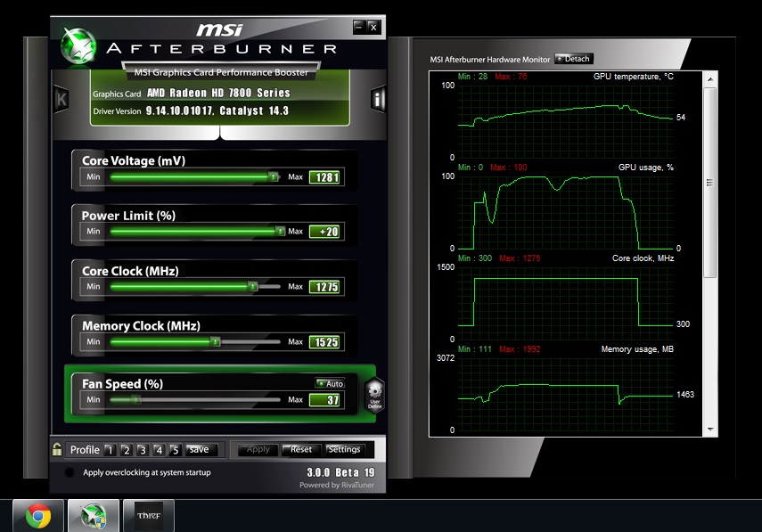Click the Core Voltage (mV) label
Viewport: 762px width, 532px height.
(x=134, y=160)
